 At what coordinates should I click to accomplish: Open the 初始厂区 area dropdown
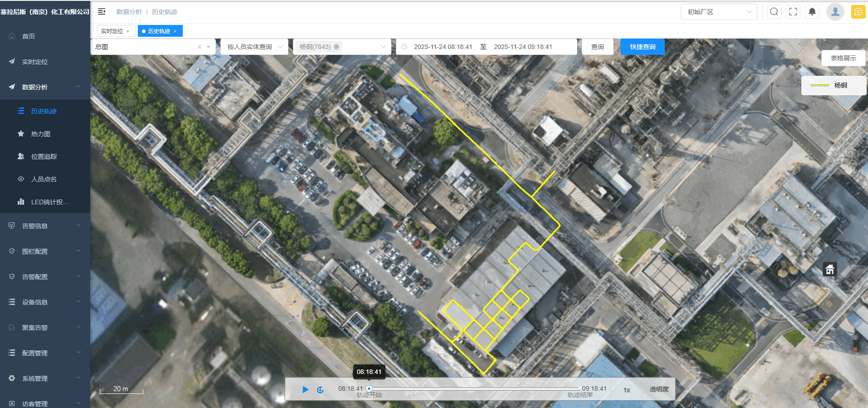pos(719,12)
